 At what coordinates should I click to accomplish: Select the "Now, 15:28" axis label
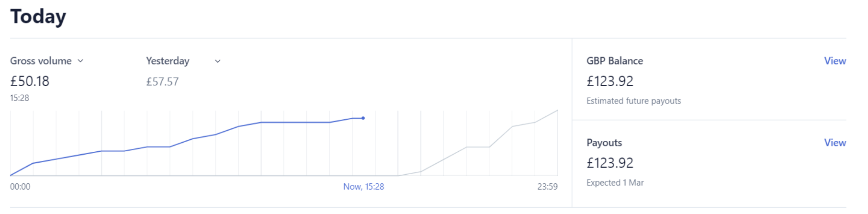pyautogui.click(x=363, y=187)
